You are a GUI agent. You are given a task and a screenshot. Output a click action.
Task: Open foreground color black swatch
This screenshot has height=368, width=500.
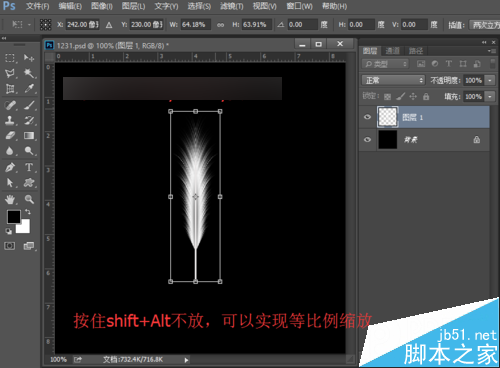[x=13, y=217]
